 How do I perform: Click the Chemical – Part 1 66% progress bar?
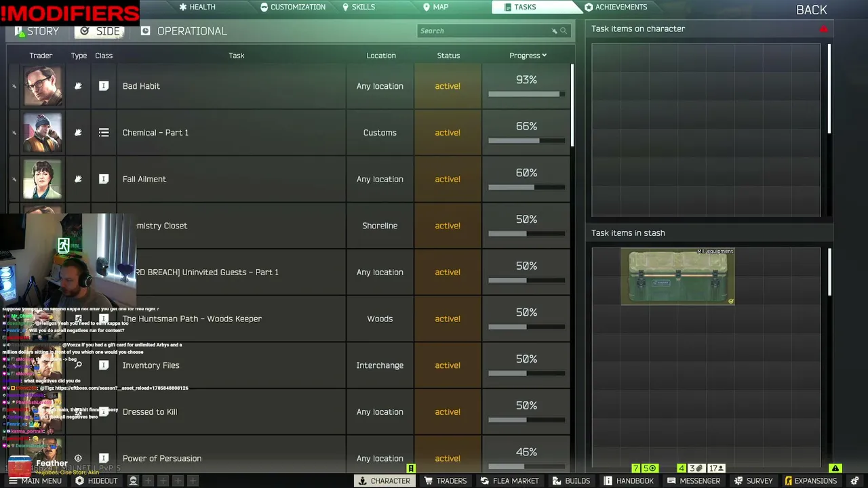click(526, 141)
